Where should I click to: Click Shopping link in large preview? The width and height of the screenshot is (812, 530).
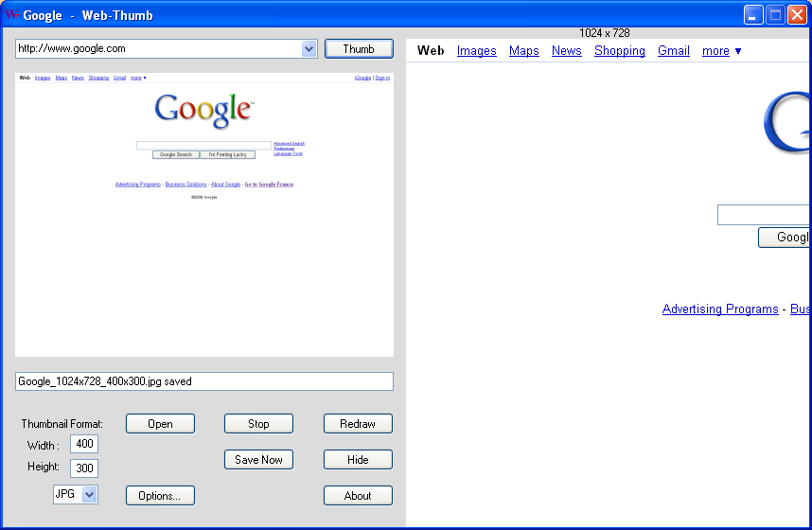[620, 51]
